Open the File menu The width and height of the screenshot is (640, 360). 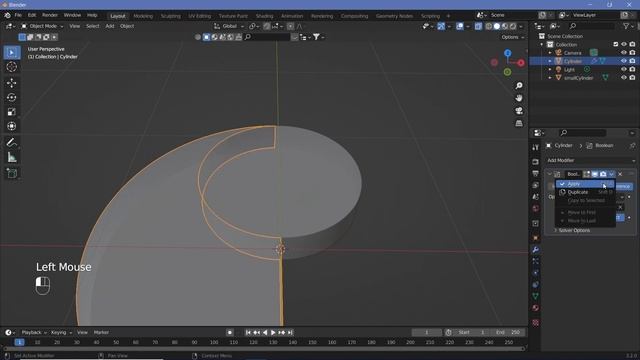[x=18, y=16]
